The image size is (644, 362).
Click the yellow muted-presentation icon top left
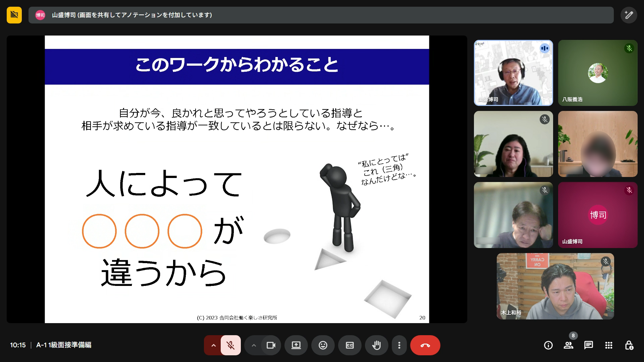pos(14,15)
